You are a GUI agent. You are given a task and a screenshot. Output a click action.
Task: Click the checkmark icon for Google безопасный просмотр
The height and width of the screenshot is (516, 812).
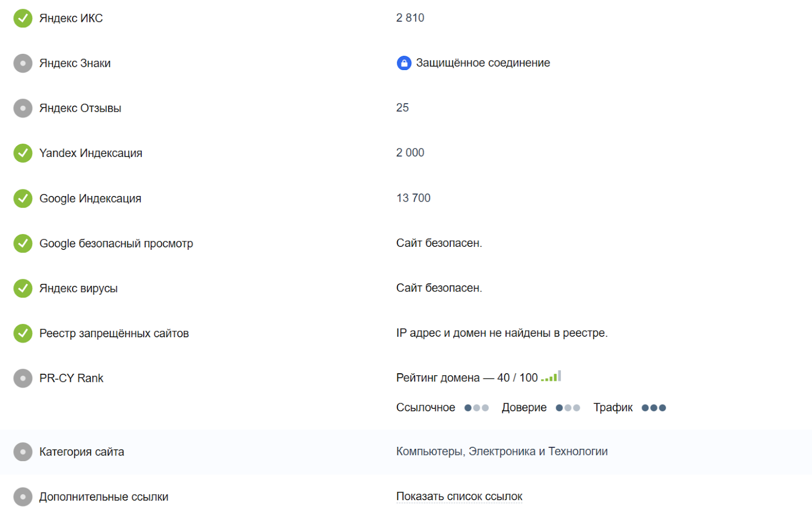23,243
